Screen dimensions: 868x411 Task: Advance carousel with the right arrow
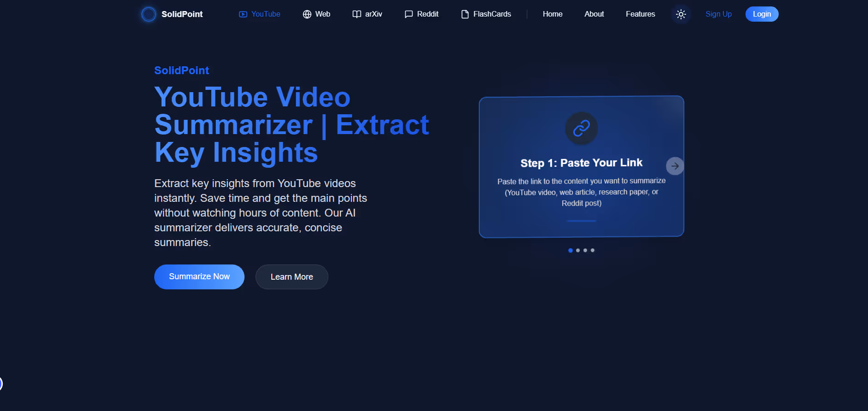tap(675, 166)
